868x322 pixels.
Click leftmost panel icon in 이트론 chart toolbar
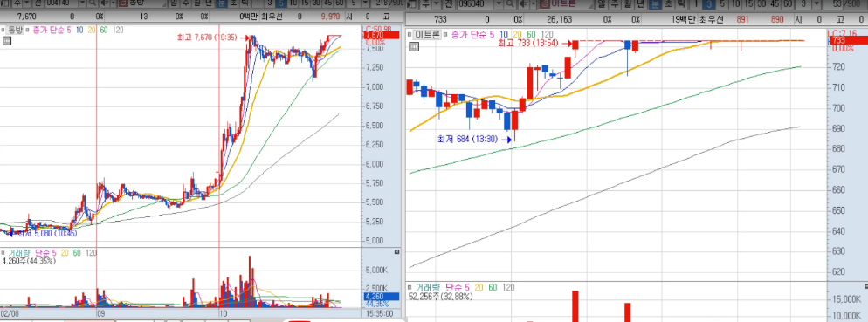pos(412,3)
